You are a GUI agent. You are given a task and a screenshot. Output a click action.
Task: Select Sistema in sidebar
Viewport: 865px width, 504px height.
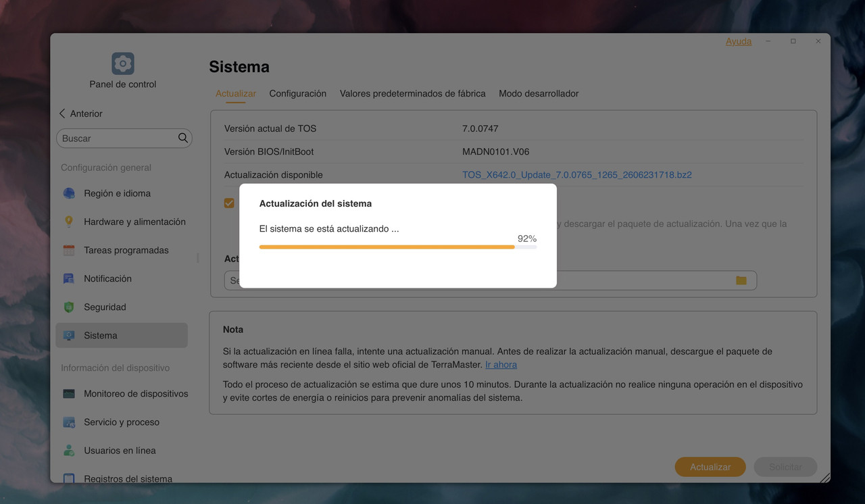[122, 335]
